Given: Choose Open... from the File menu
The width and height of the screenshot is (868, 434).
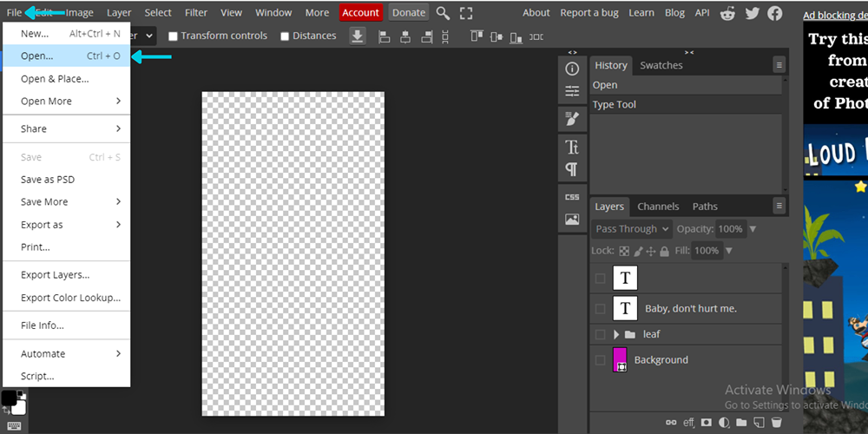Looking at the screenshot, I should click(36, 56).
